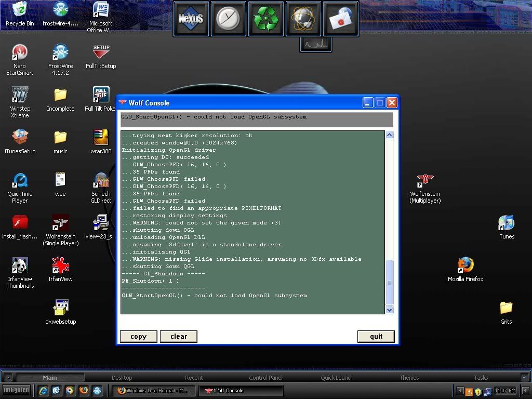Click Wolf Console taskbar button
Viewport: 532px width, 399px height.
[241, 391]
